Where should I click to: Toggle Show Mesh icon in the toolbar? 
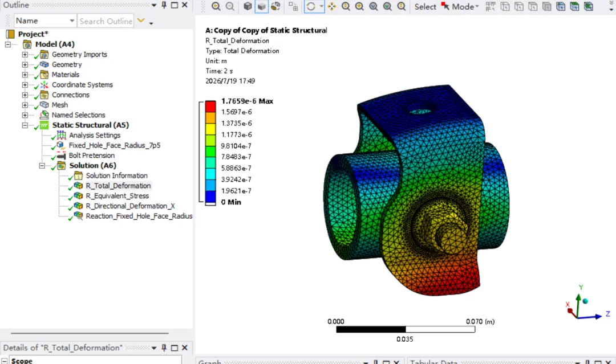pyautogui.click(x=293, y=6)
